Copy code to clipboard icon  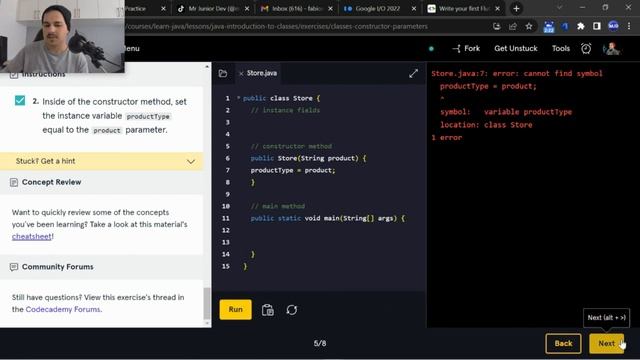pyautogui.click(x=268, y=310)
